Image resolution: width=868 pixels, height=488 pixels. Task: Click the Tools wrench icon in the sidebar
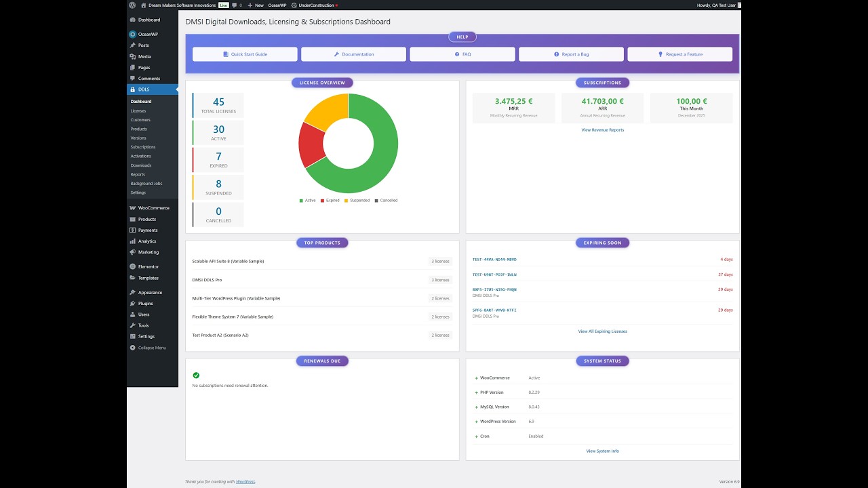tap(132, 325)
